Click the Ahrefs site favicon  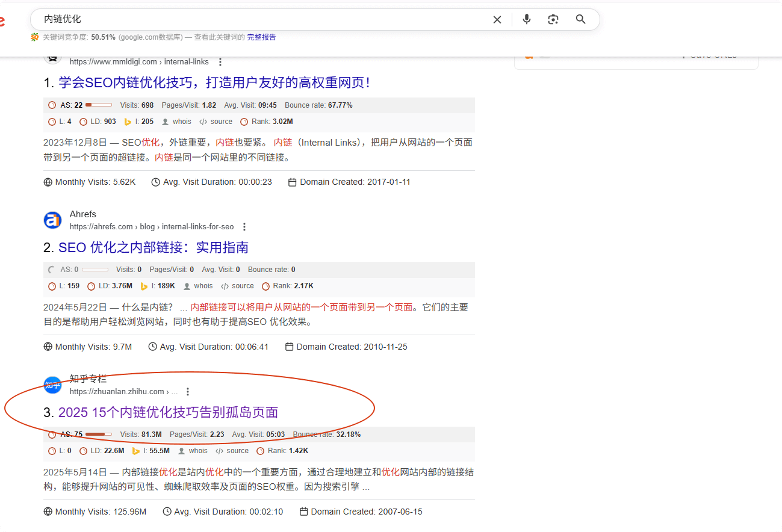tap(53, 220)
